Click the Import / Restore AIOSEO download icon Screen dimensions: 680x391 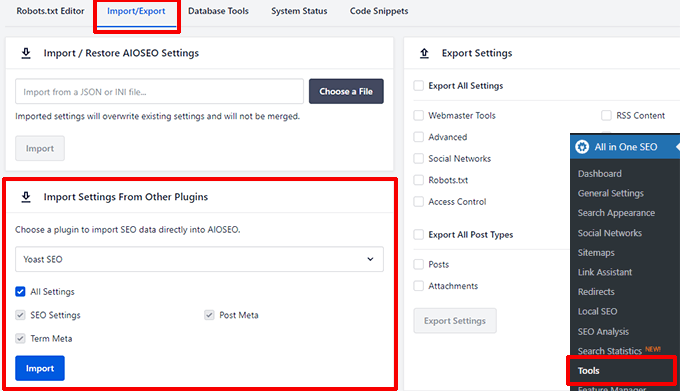point(26,53)
